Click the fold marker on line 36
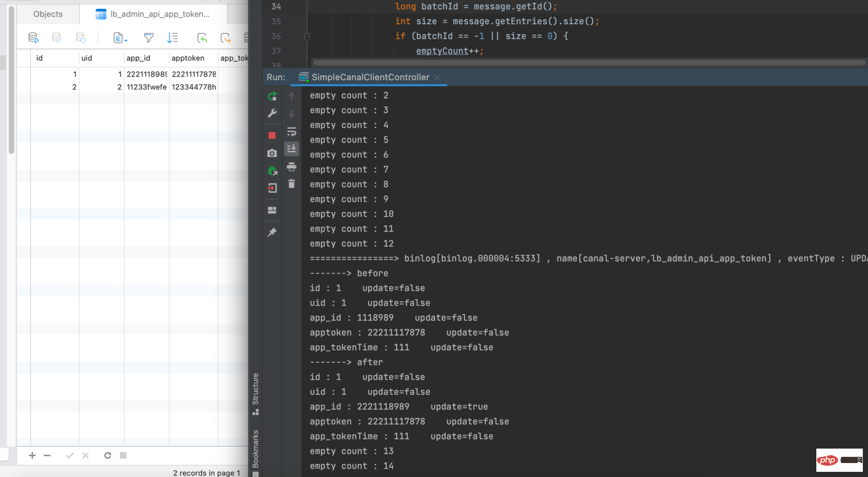The image size is (868, 477). coord(307,36)
